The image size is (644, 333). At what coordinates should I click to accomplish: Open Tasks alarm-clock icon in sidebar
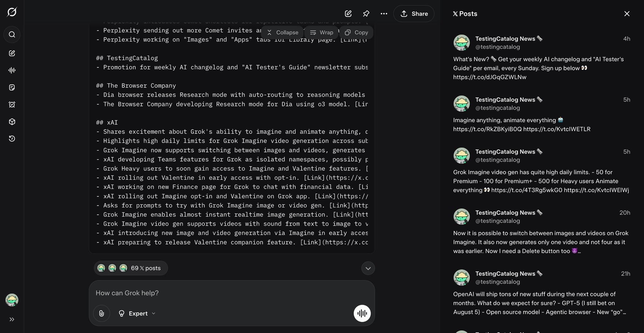[12, 104]
